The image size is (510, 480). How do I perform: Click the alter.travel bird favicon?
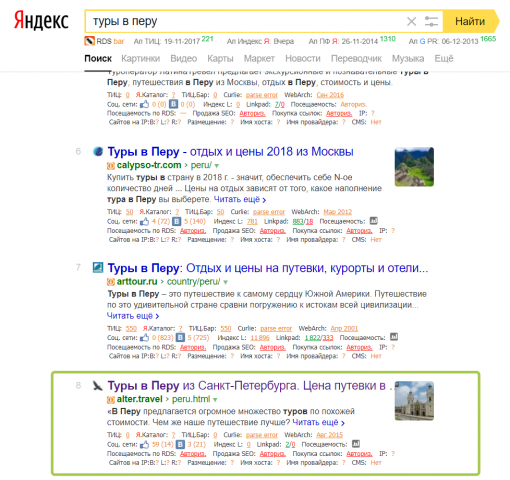pos(97,386)
